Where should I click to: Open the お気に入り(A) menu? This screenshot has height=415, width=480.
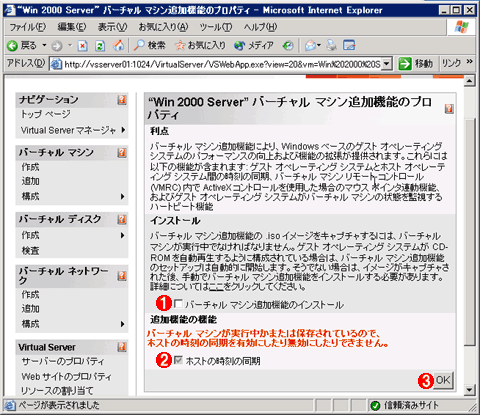click(163, 27)
